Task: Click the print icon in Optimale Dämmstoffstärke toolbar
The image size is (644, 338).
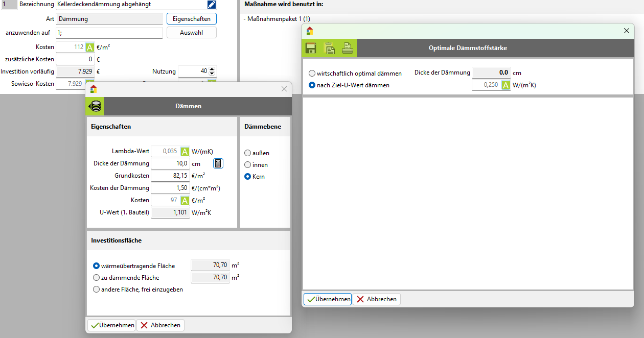Action: pos(348,49)
